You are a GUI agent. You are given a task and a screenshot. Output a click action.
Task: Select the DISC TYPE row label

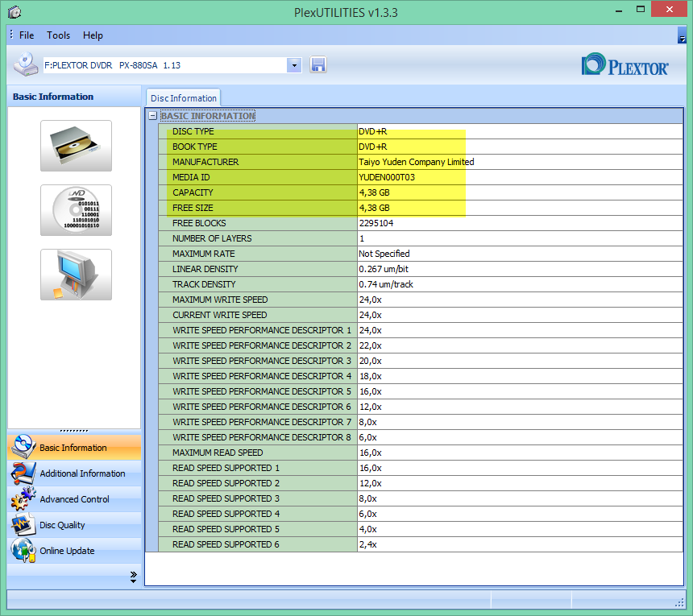click(193, 131)
